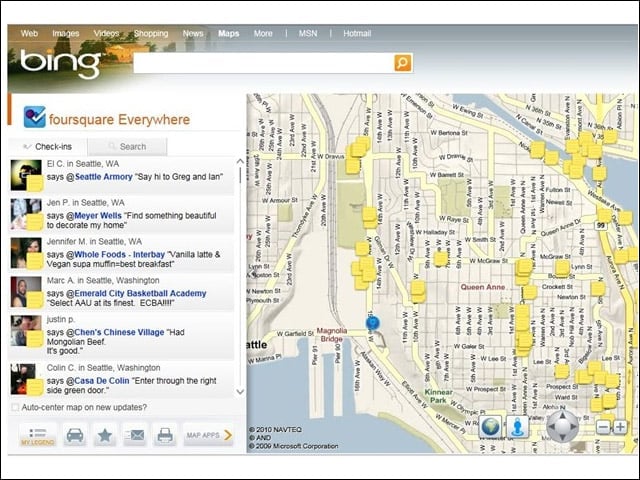
Task: Switch to the Check-ins tab
Action: coord(47,147)
